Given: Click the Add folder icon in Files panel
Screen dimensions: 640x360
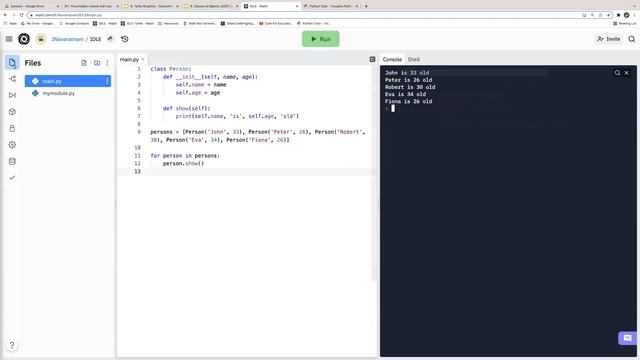Looking at the screenshot, I should tap(97, 63).
